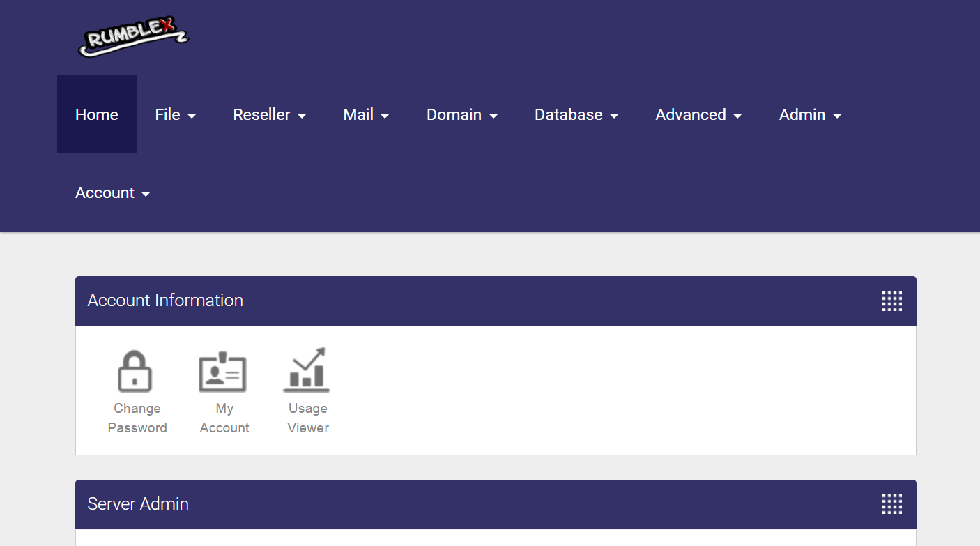The image size is (980, 546).
Task: Click the Account Information panel title
Action: (x=165, y=301)
